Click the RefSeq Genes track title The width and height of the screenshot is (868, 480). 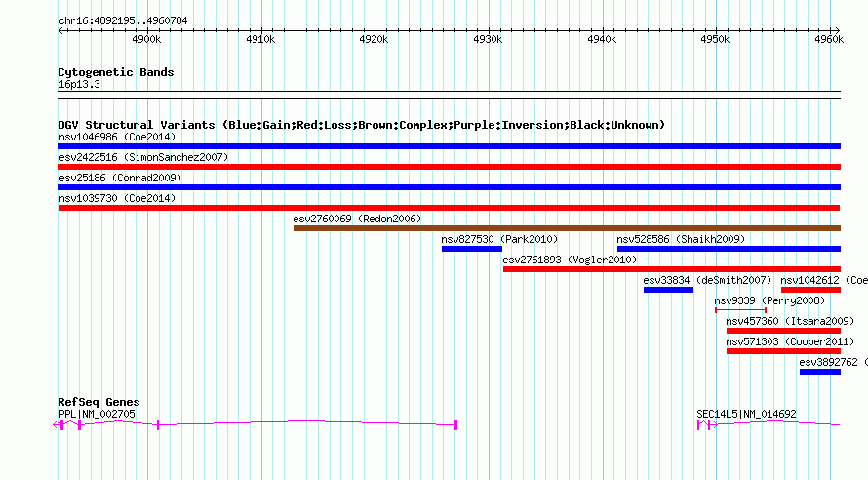coord(99,402)
